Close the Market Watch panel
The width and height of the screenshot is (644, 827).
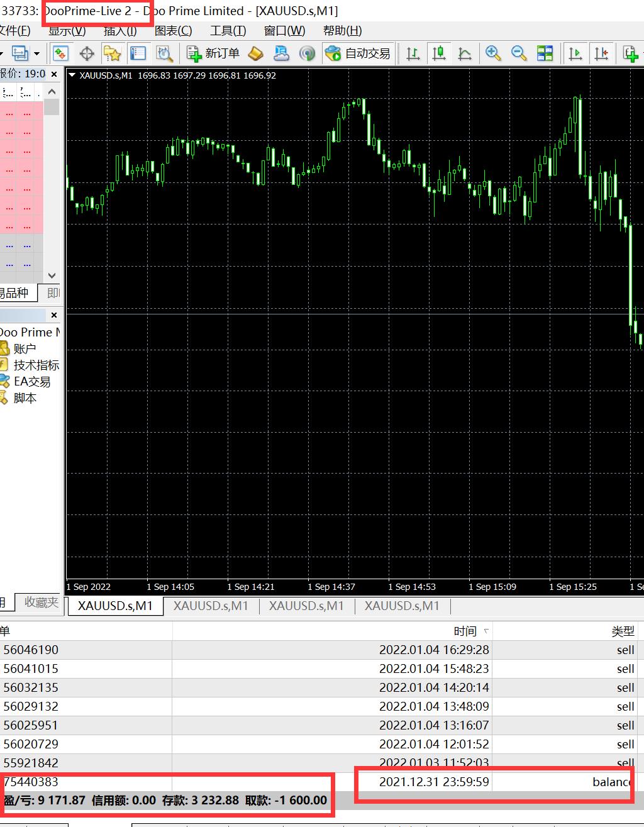click(54, 74)
